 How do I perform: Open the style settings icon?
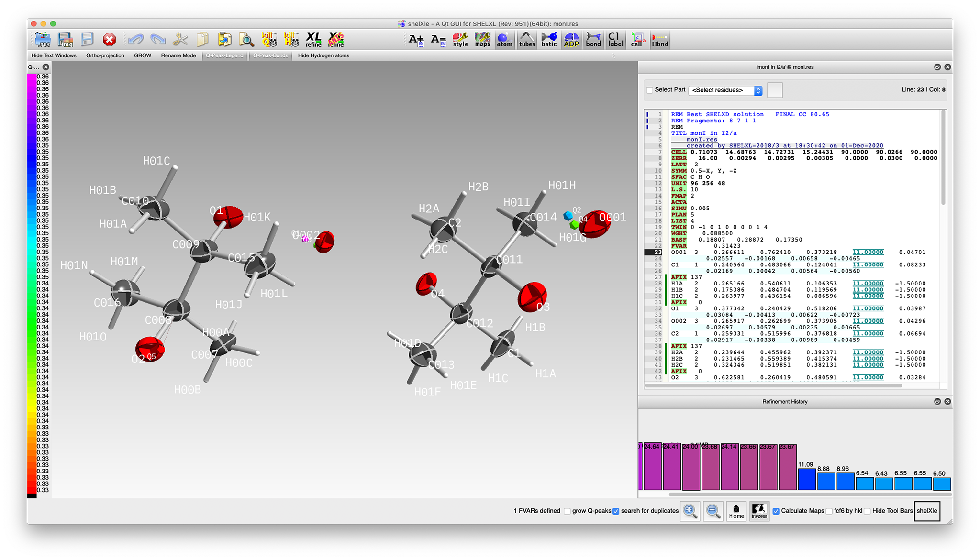pyautogui.click(x=460, y=40)
